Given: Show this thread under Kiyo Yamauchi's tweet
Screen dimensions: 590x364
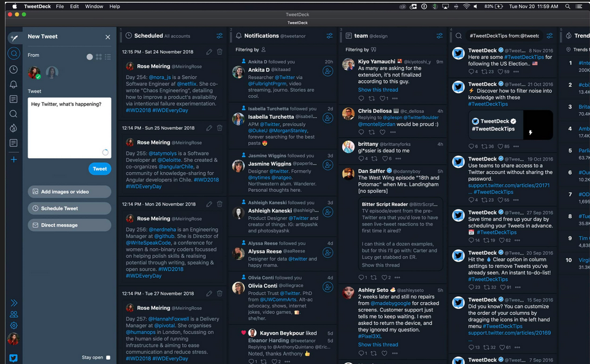Looking at the screenshot, I should tap(378, 90).
